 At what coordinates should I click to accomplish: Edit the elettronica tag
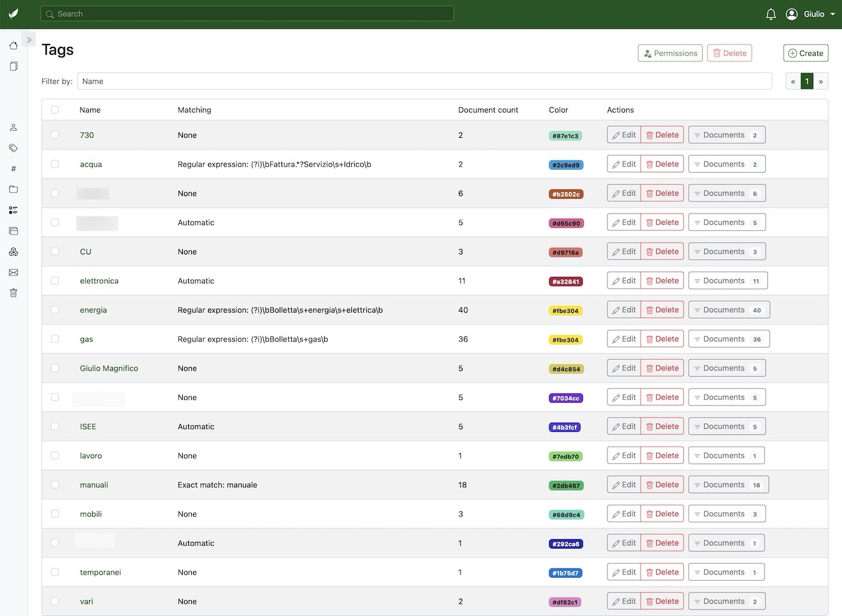point(624,280)
